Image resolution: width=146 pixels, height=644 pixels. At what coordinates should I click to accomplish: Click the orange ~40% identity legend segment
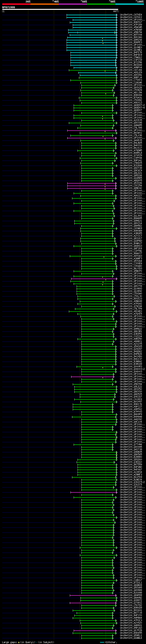pyautogui.click(x=45, y=4)
